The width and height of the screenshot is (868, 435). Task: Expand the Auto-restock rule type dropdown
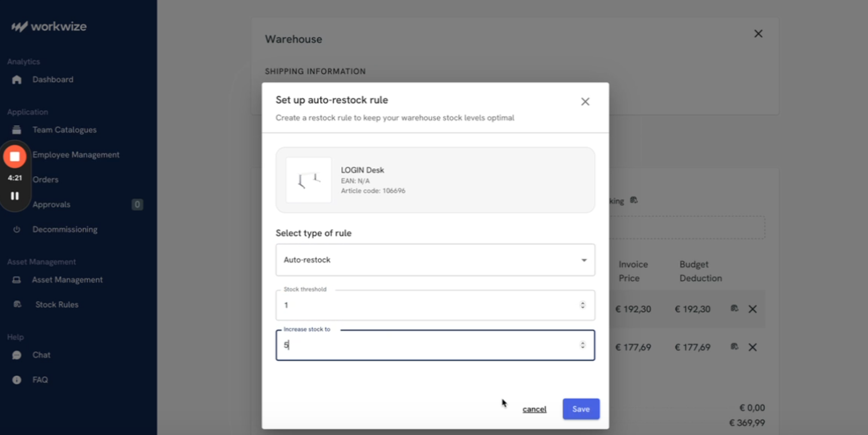point(584,260)
